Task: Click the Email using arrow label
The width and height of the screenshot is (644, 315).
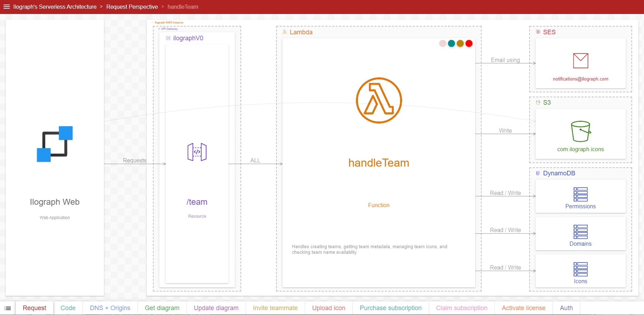Action: [x=505, y=60]
